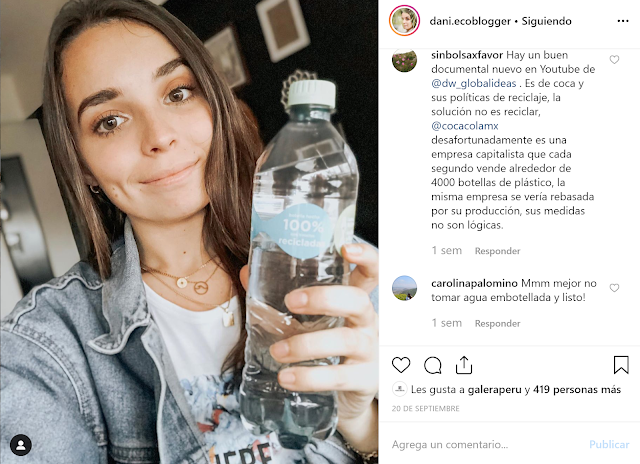Screen dimensions: 640x464
Task: Share the post via share icon
Action: pyautogui.click(x=464, y=365)
